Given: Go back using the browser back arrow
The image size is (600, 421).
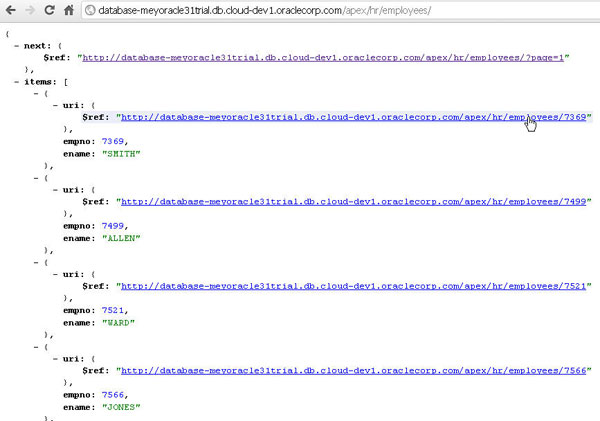Looking at the screenshot, I should click(x=11, y=10).
